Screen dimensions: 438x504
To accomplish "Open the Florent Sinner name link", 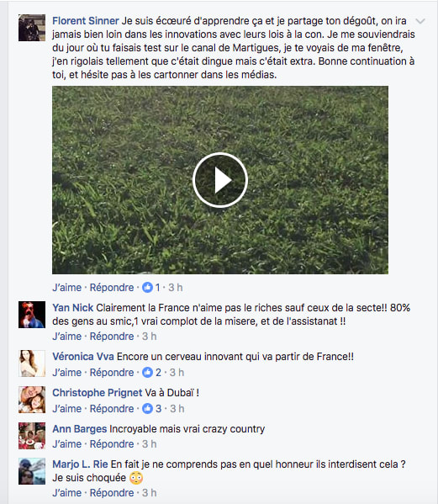I will click(86, 21).
